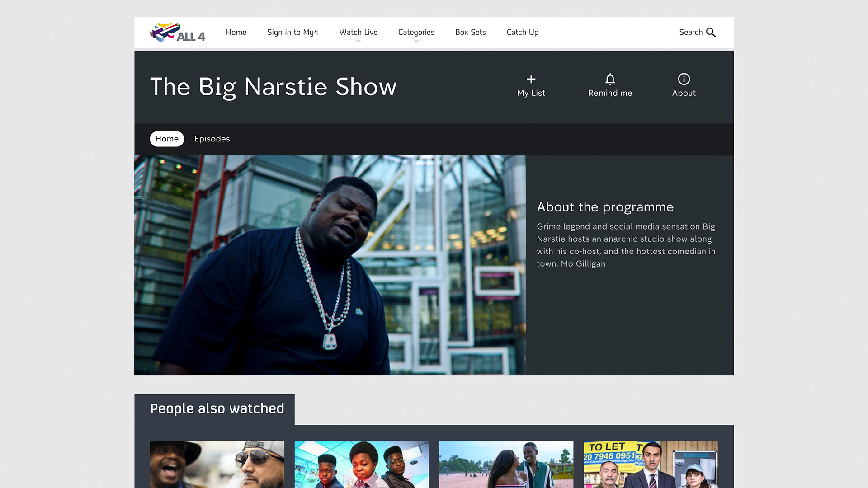Go to Home in top navigation
Image resolution: width=868 pixels, height=488 pixels.
click(236, 32)
